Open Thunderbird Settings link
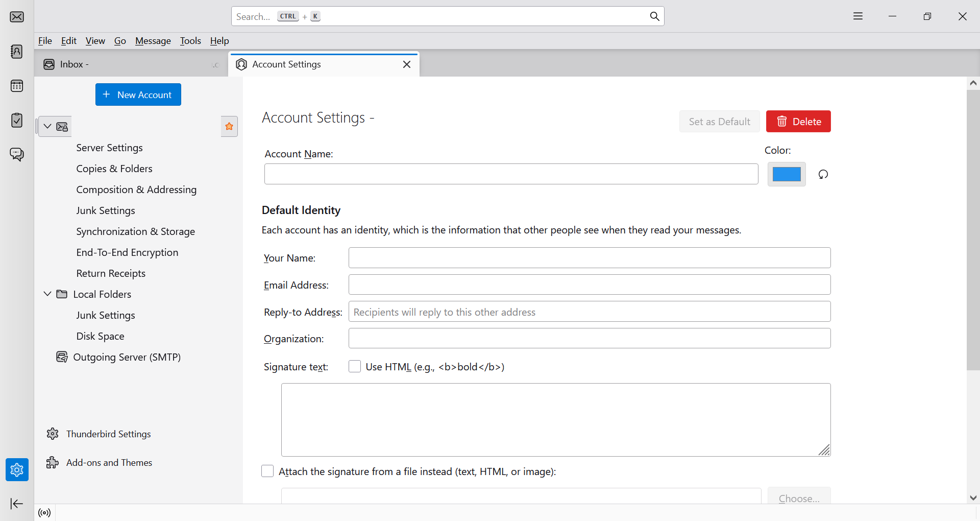 pos(109,434)
